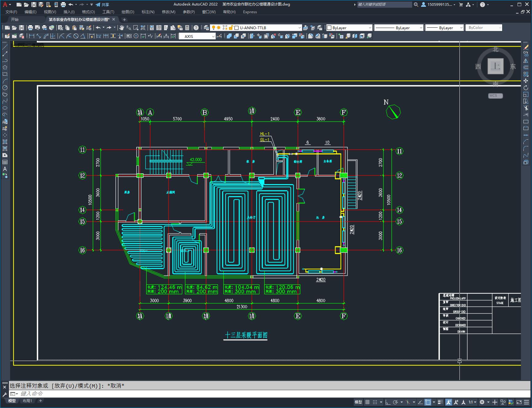Click the 共享 share button

coord(102,5)
